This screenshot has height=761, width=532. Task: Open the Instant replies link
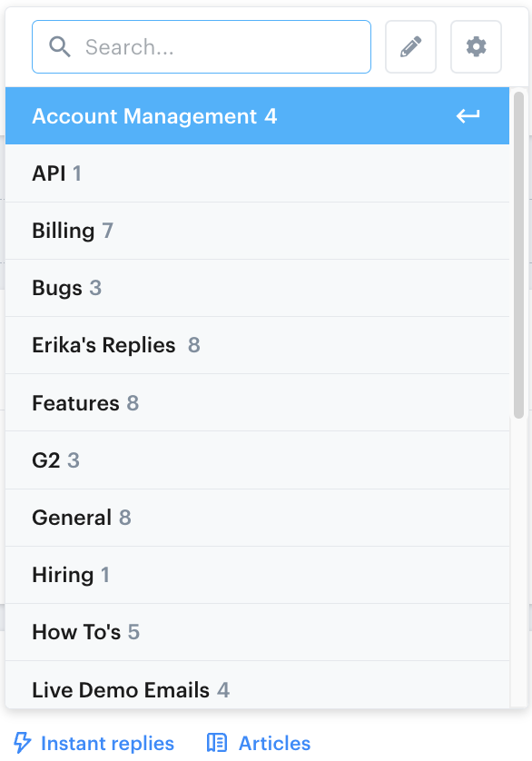coord(107,743)
